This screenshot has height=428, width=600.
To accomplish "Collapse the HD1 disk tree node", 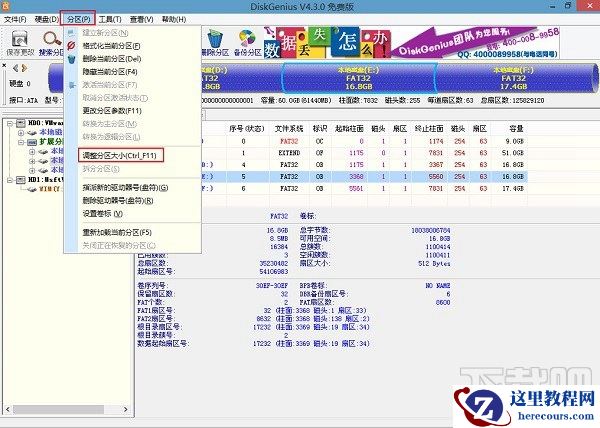I will 10,180.
